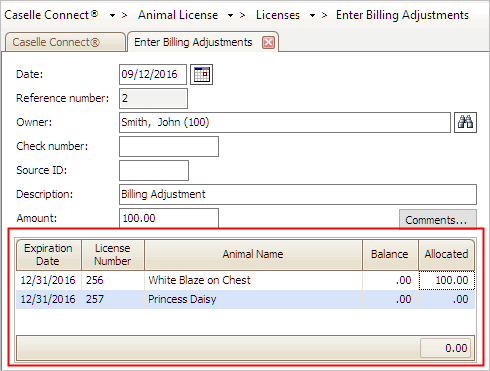The image size is (490, 371).
Task: Click the Description field with Billing Adjustment
Action: tap(298, 194)
